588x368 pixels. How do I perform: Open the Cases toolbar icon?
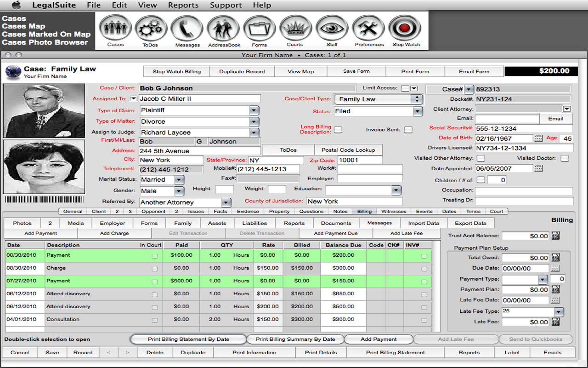click(x=115, y=29)
